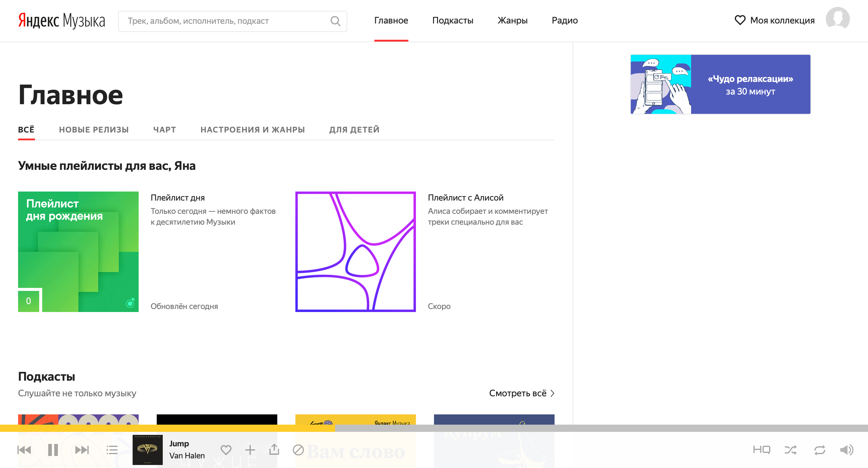Open the Радио navigation tab
Screen dimensions: 868x468
pos(565,20)
